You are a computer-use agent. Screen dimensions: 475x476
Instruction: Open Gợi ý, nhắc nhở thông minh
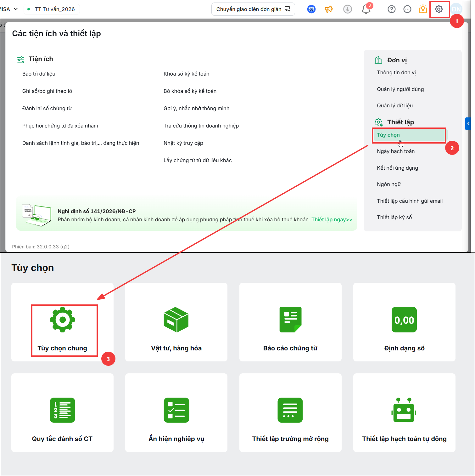click(196, 108)
